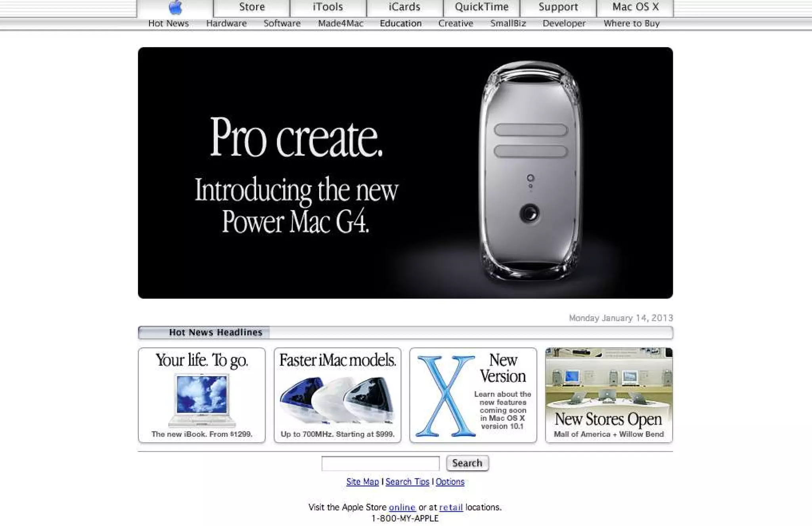Open the Creative section
The width and height of the screenshot is (812, 526).
[456, 23]
